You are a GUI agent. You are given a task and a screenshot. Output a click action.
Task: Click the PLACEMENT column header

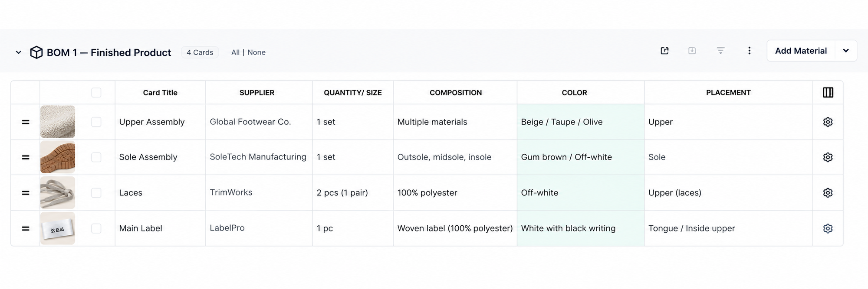click(728, 93)
